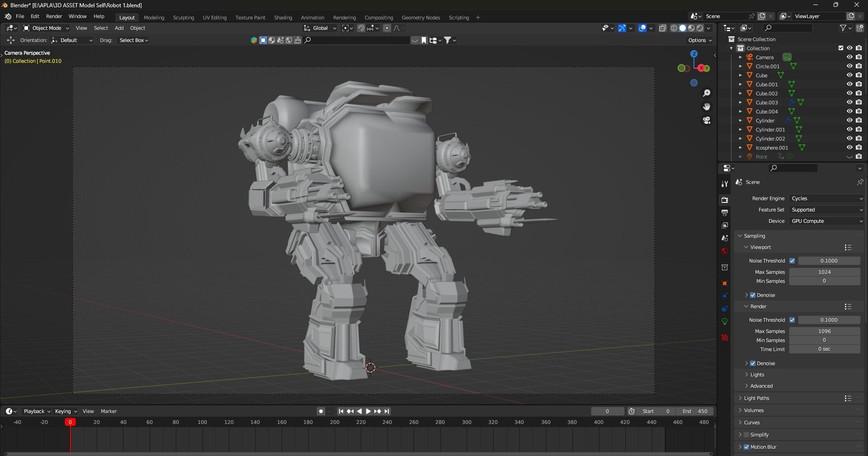Toggle Render Noise Threshold checkbox
The width and height of the screenshot is (868, 456).
pyautogui.click(x=792, y=320)
